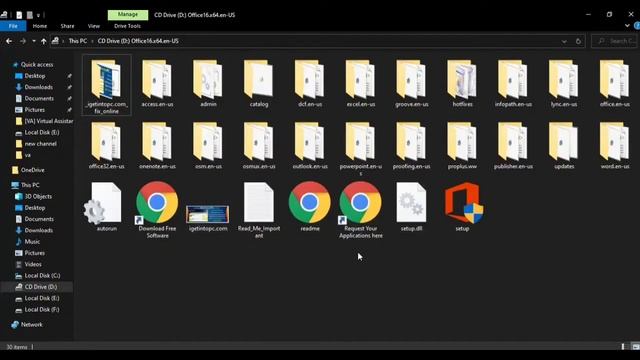The width and height of the screenshot is (640, 360).
Task: Select the office.en-us folder
Action: click(x=615, y=84)
